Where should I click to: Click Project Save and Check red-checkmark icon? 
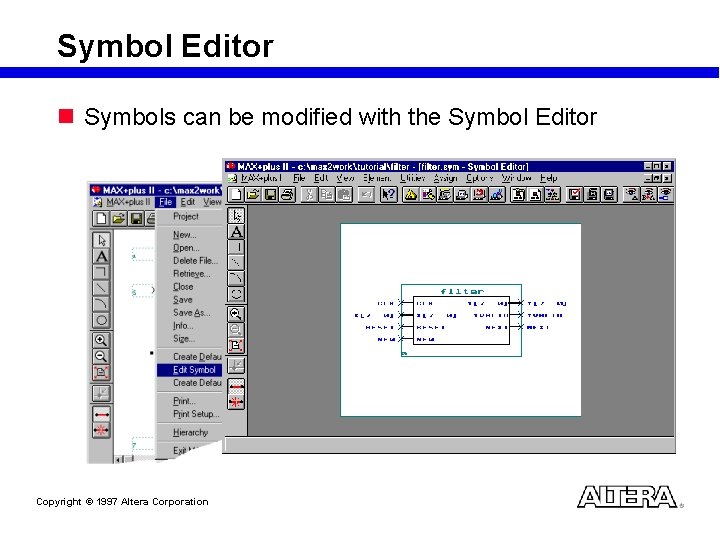point(574,195)
